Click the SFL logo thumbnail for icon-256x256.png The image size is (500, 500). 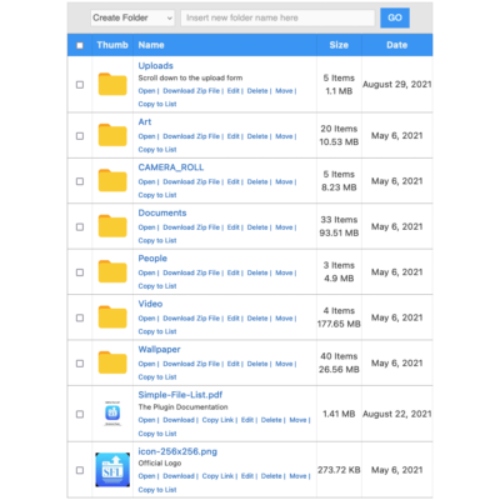(113, 469)
